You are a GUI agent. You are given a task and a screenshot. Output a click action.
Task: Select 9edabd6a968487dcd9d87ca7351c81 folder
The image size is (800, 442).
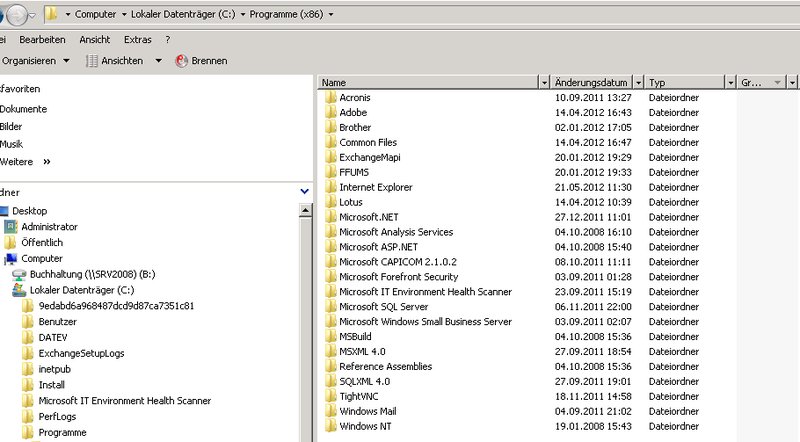click(x=116, y=306)
